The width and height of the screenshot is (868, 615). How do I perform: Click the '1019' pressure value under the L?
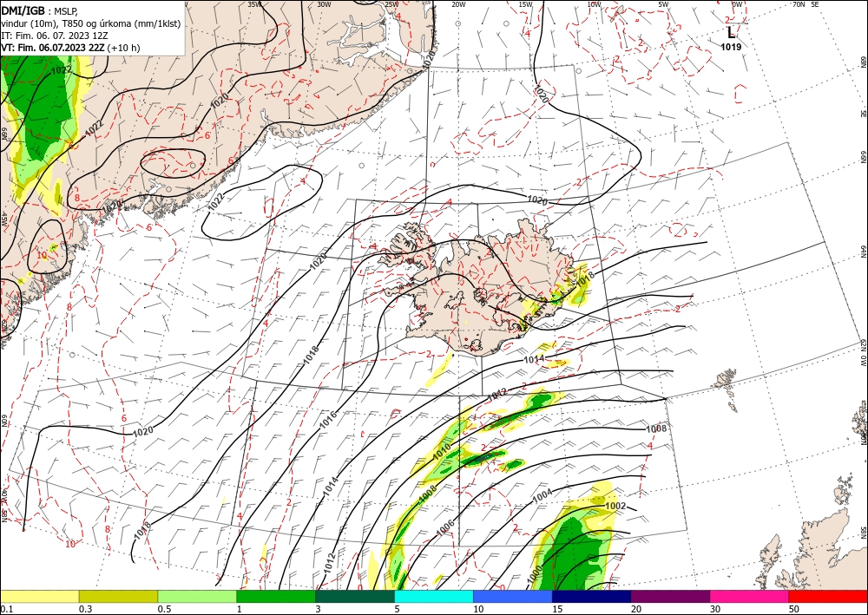731,47
